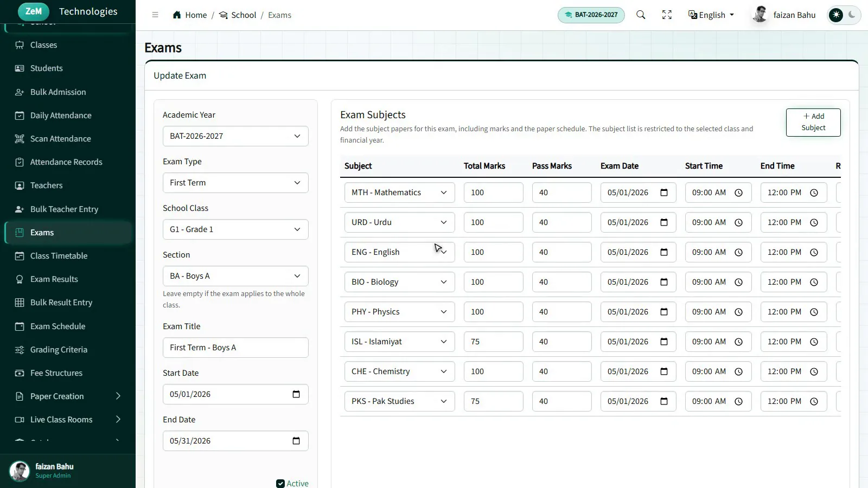Open Bulk Admission in the sidebar
This screenshot has height=488, width=868.
[x=68, y=92]
